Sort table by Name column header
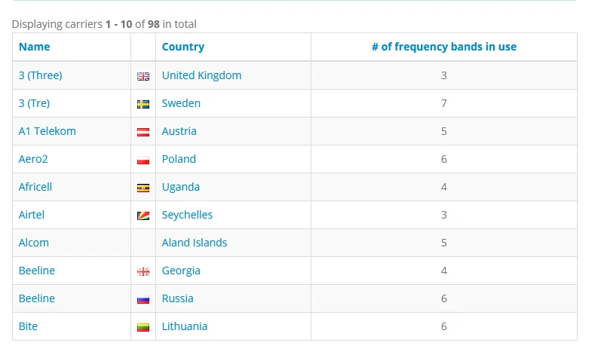The height and width of the screenshot is (364, 598). [35, 47]
